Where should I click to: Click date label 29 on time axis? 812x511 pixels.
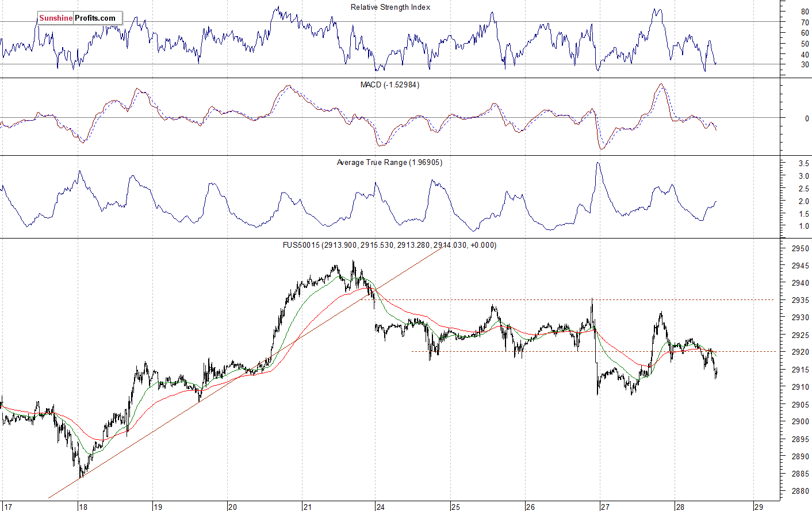pos(759,507)
